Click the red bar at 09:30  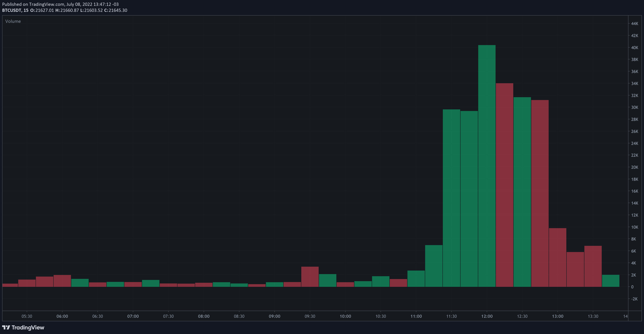(310, 277)
